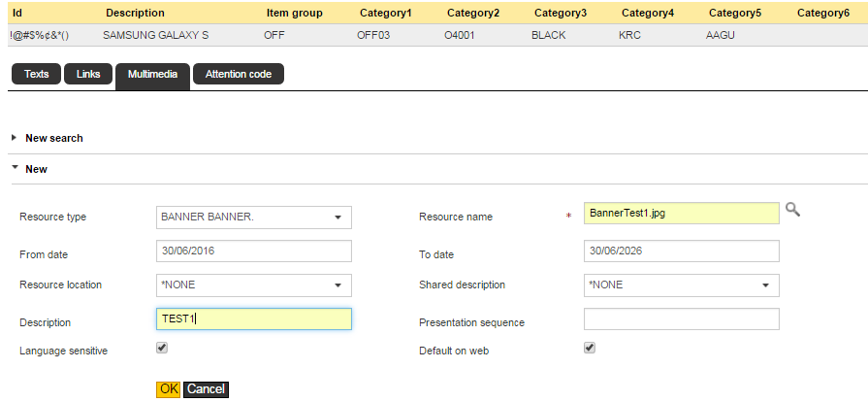
Task: Click the Presentation sequence input box
Action: (x=681, y=318)
